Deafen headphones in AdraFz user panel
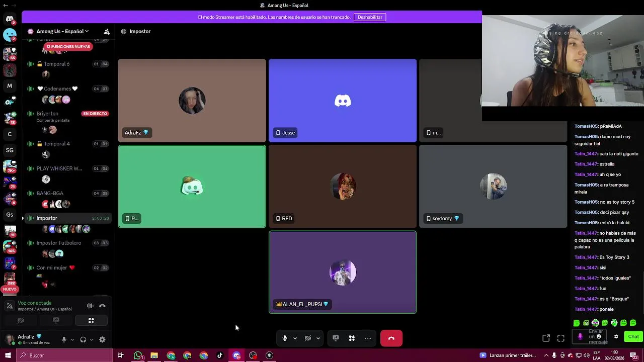Viewport: 644px width, 362px height. (x=83, y=339)
